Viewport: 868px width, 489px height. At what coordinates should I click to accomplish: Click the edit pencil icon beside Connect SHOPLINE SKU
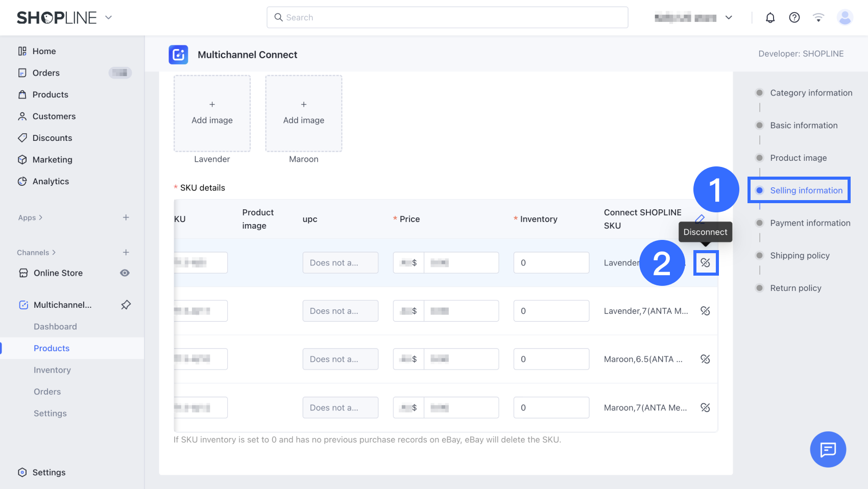point(700,219)
